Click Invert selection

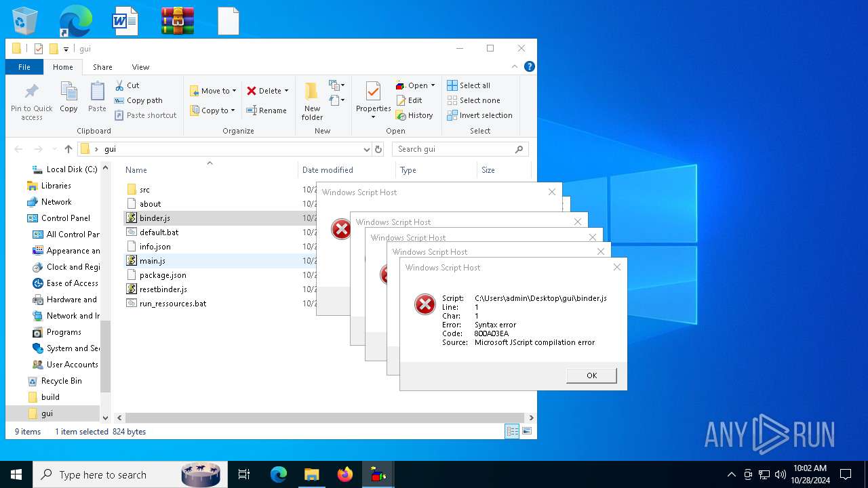click(x=479, y=115)
